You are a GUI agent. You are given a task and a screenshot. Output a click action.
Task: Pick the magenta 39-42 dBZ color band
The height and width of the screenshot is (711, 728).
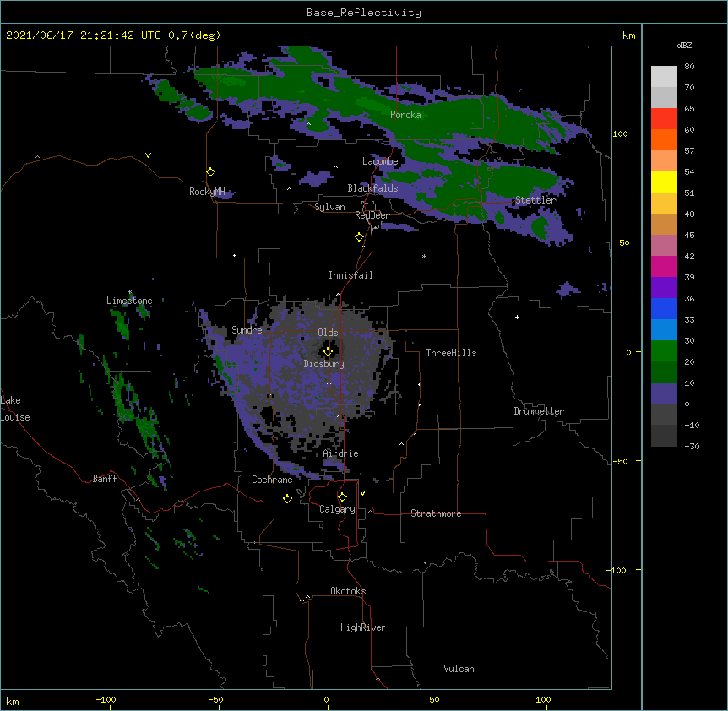point(664,266)
